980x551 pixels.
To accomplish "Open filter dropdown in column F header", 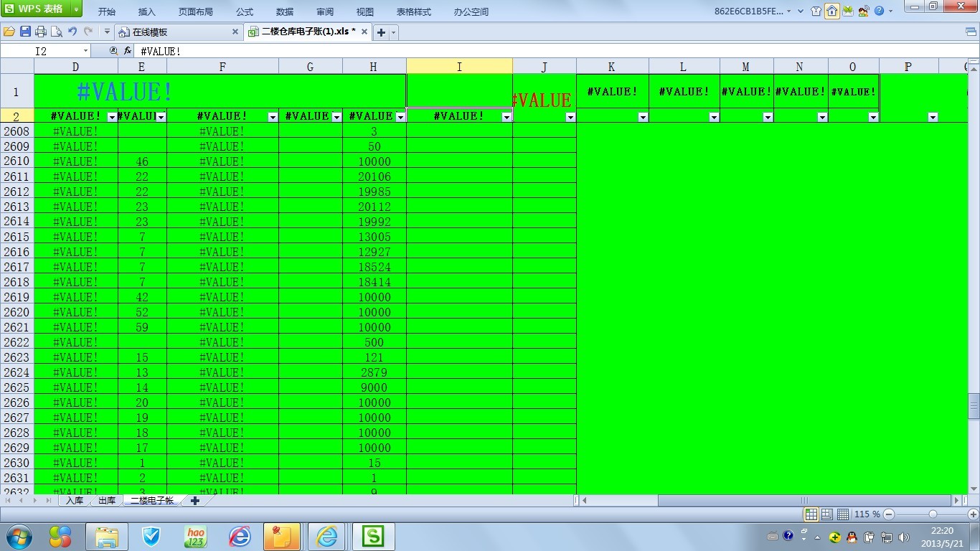I will (273, 117).
